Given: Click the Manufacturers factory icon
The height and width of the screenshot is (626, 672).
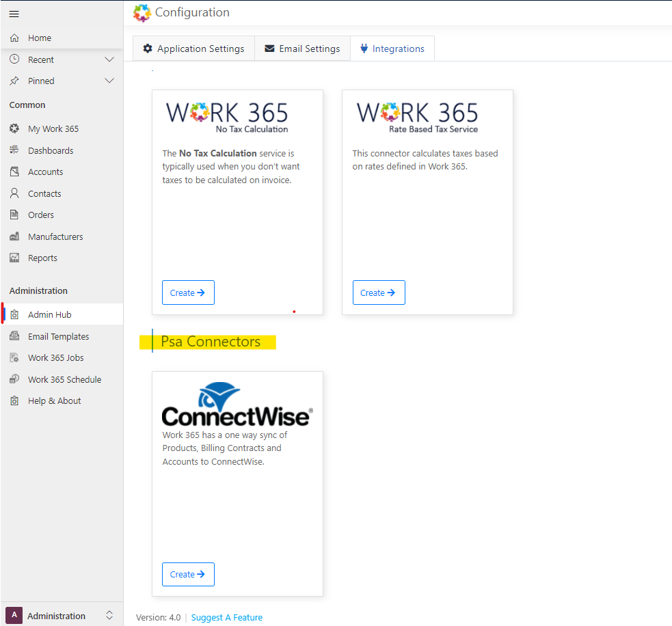Looking at the screenshot, I should coord(14,236).
